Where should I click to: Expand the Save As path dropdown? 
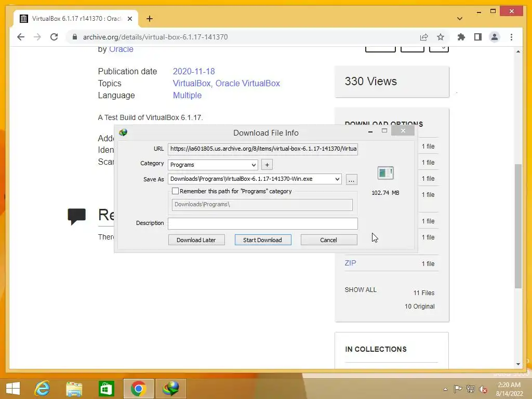click(337, 179)
